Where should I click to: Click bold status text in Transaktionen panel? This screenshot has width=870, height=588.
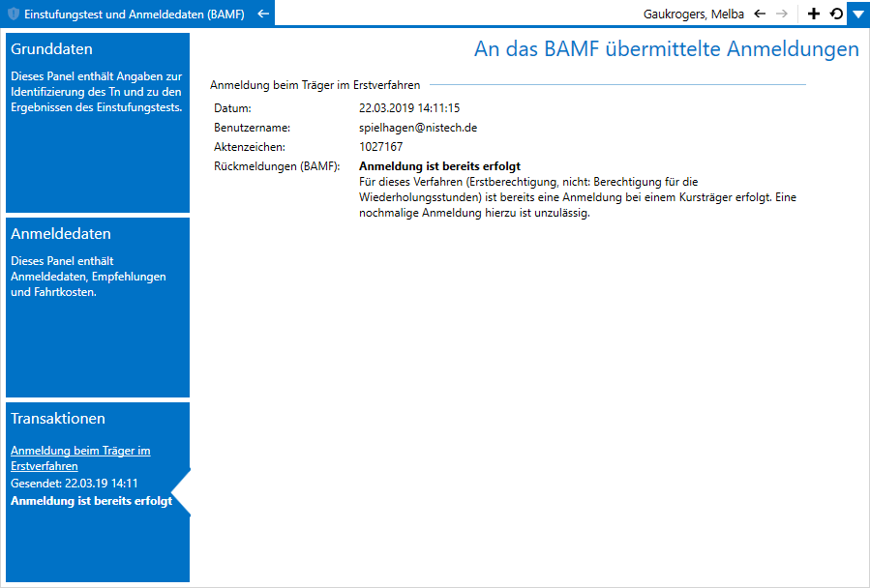(x=92, y=501)
